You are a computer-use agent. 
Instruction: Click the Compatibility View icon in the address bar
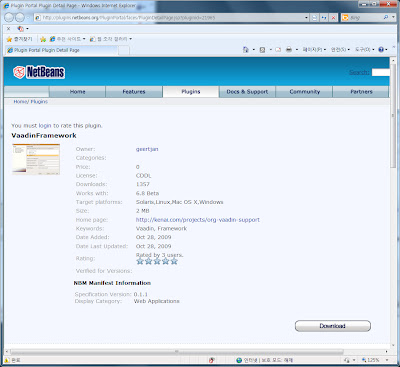pos(314,18)
